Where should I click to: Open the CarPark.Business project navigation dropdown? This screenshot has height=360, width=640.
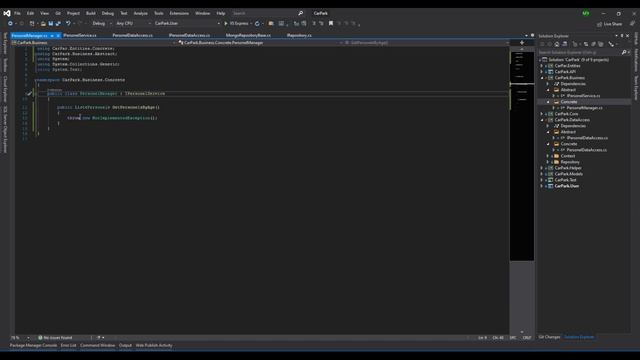click(x=94, y=42)
